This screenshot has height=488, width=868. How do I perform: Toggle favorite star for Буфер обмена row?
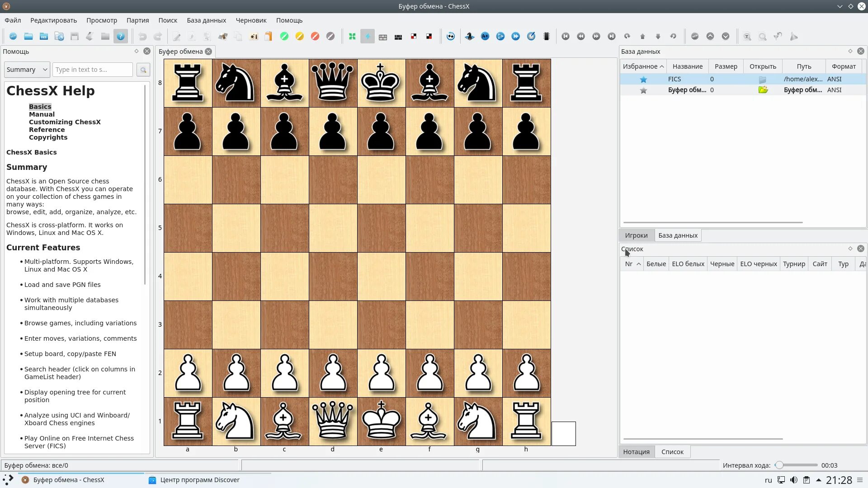[x=643, y=90]
